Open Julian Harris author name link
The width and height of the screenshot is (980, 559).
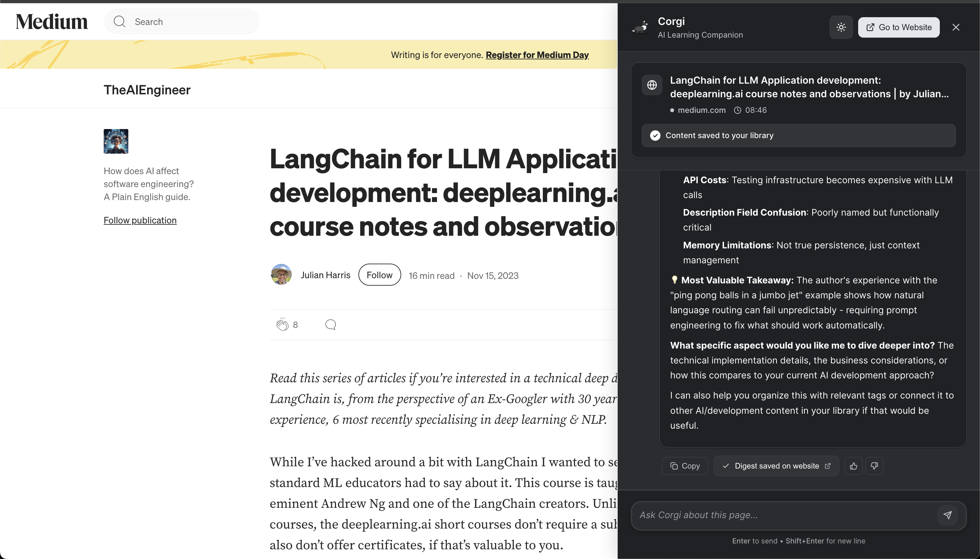tap(325, 275)
